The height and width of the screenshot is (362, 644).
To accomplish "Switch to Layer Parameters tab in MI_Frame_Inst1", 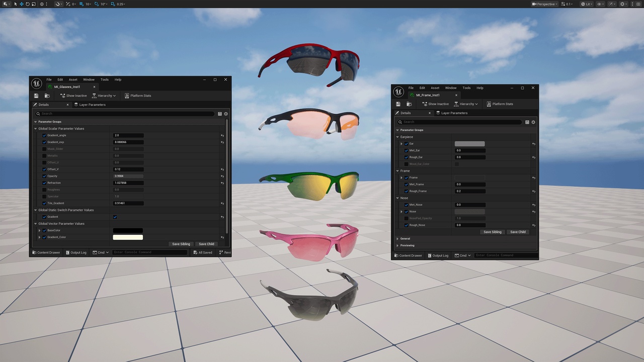I will [452, 113].
